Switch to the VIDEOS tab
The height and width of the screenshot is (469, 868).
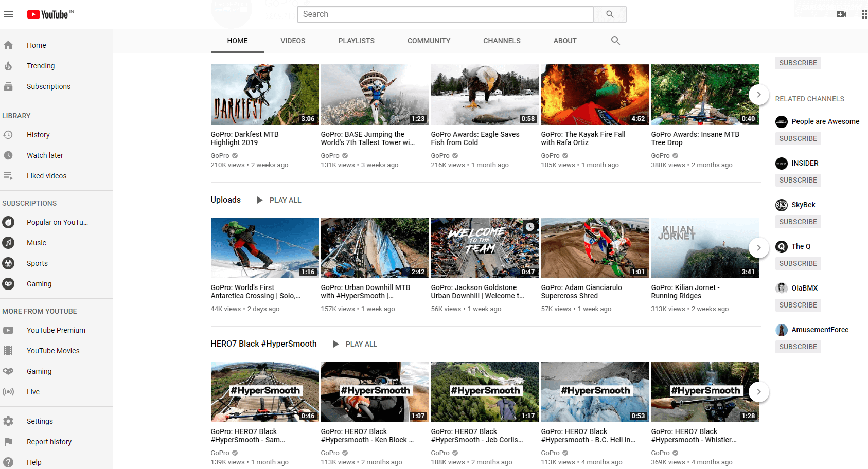point(293,41)
